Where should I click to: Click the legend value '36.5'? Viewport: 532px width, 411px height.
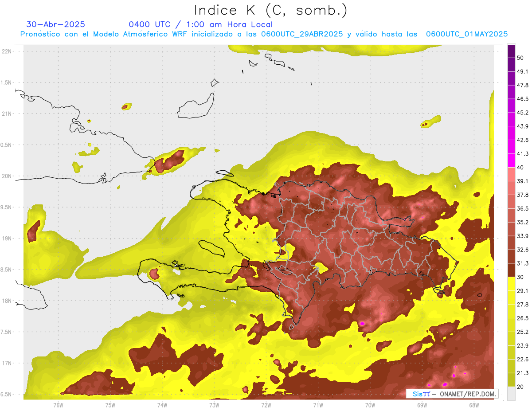(x=523, y=209)
